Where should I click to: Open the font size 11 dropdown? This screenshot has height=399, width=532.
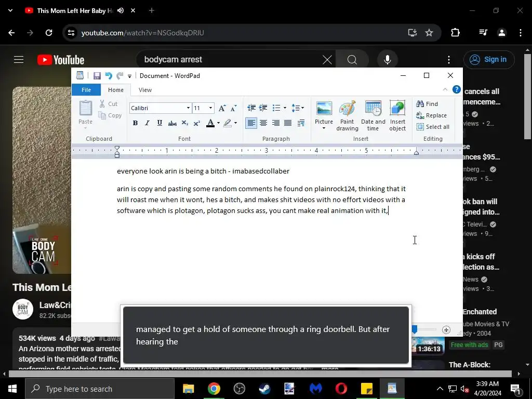click(x=211, y=108)
